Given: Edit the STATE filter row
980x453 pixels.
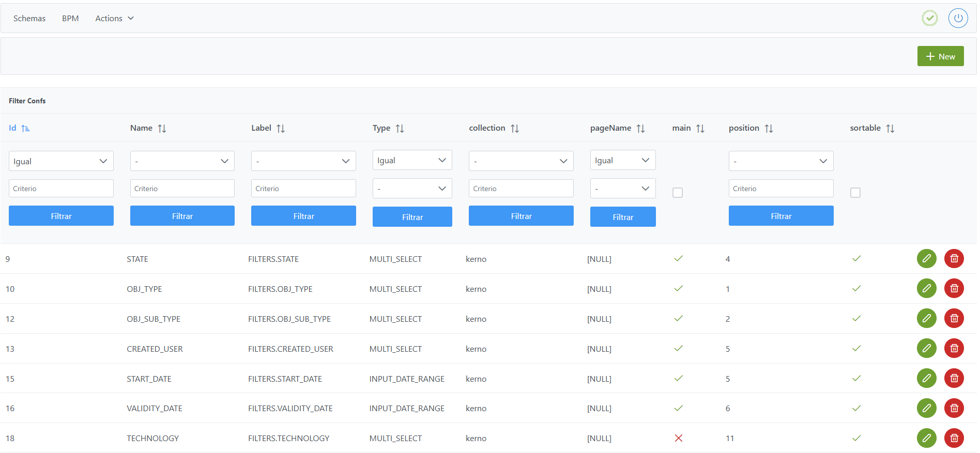Looking at the screenshot, I should point(926,258).
